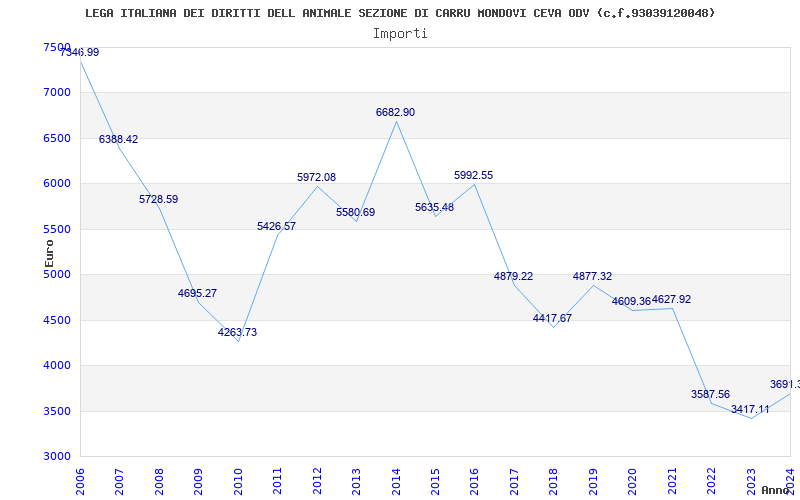Click the 7000 value on y-axis

point(57,92)
